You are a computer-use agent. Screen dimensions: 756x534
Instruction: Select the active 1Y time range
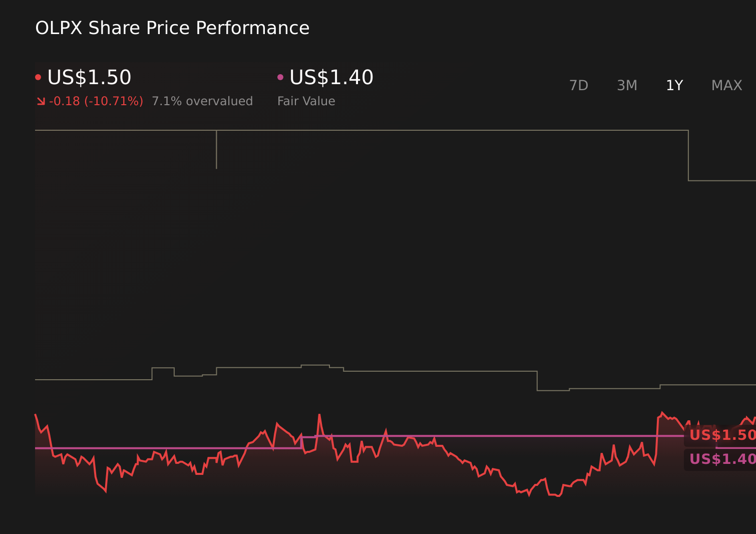coord(674,85)
